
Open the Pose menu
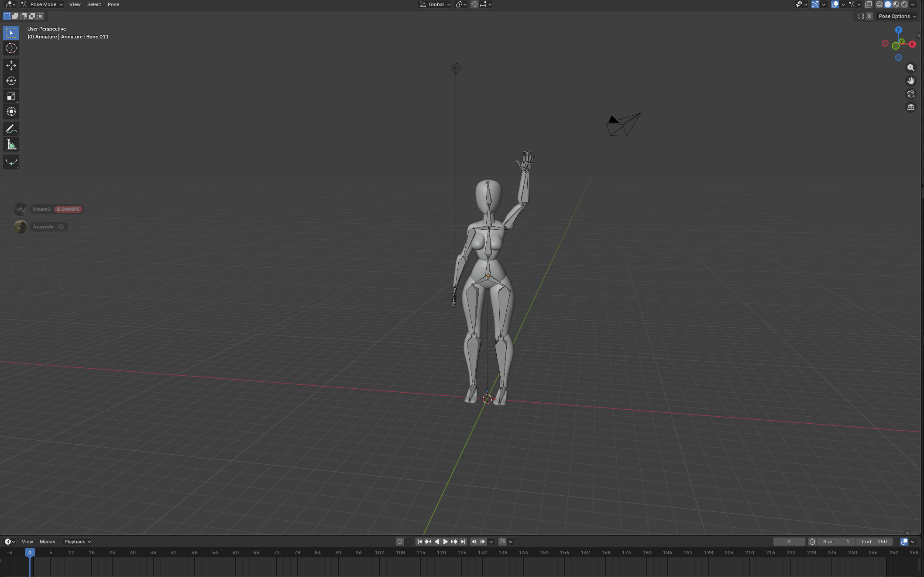point(113,4)
